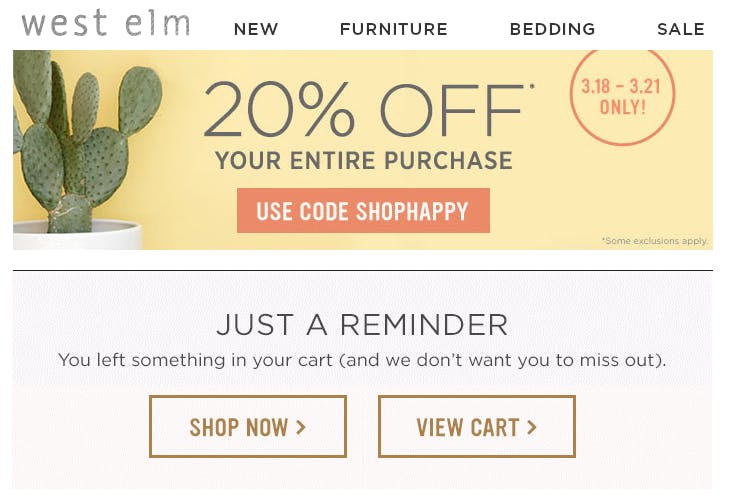Click the arrow chevron in VIEW CART
Screen dimensions: 736x501
point(532,427)
